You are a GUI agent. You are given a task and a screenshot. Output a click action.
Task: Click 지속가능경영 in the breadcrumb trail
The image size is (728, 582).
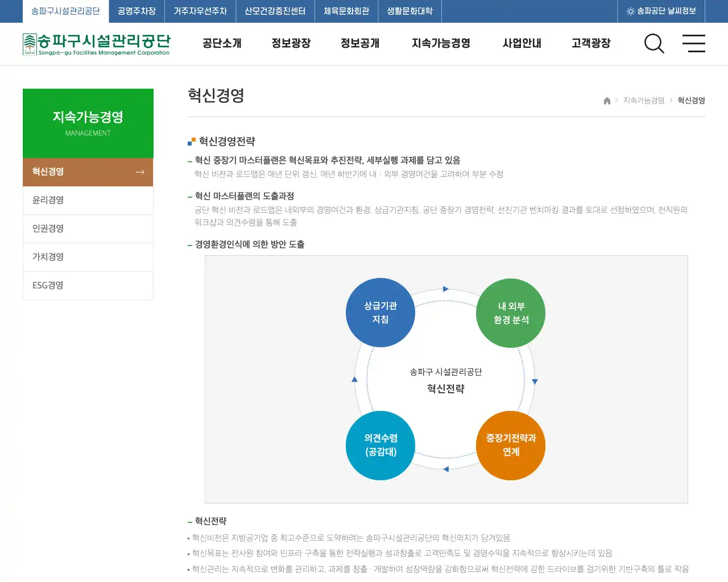(643, 101)
